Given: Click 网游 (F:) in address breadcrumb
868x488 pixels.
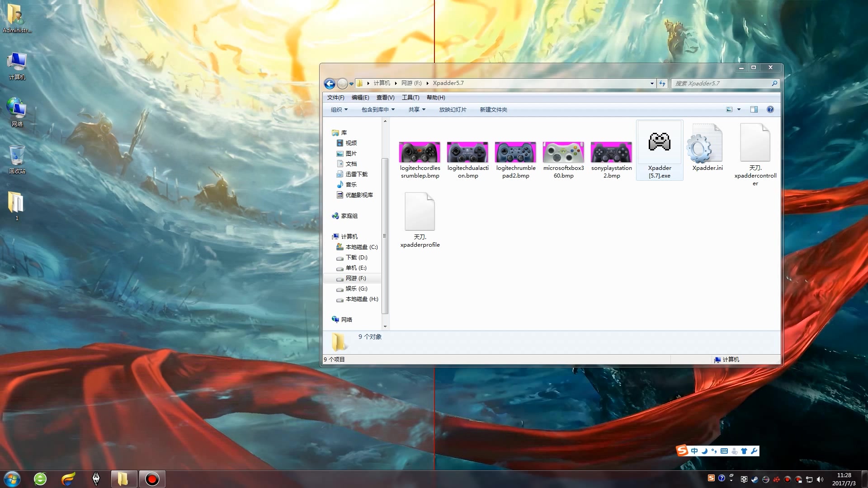Looking at the screenshot, I should [x=411, y=83].
